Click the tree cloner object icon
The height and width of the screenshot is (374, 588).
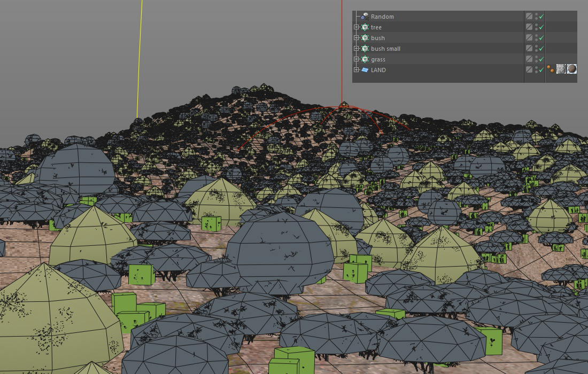[365, 27]
